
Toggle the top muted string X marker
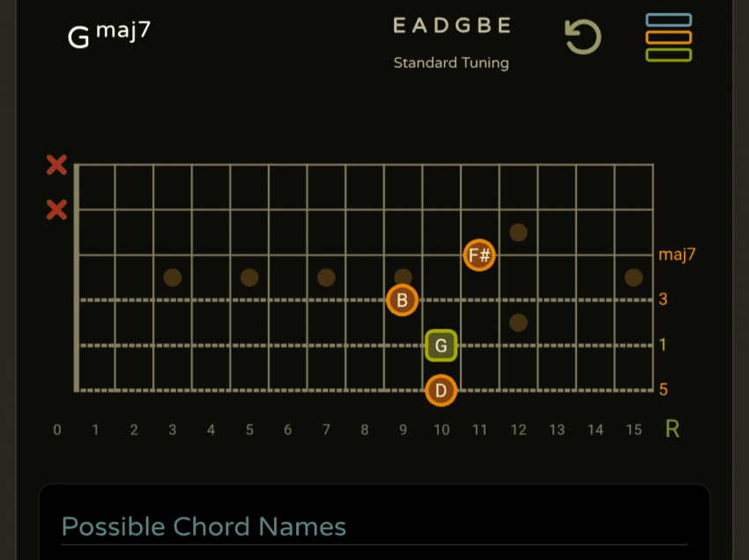56,165
